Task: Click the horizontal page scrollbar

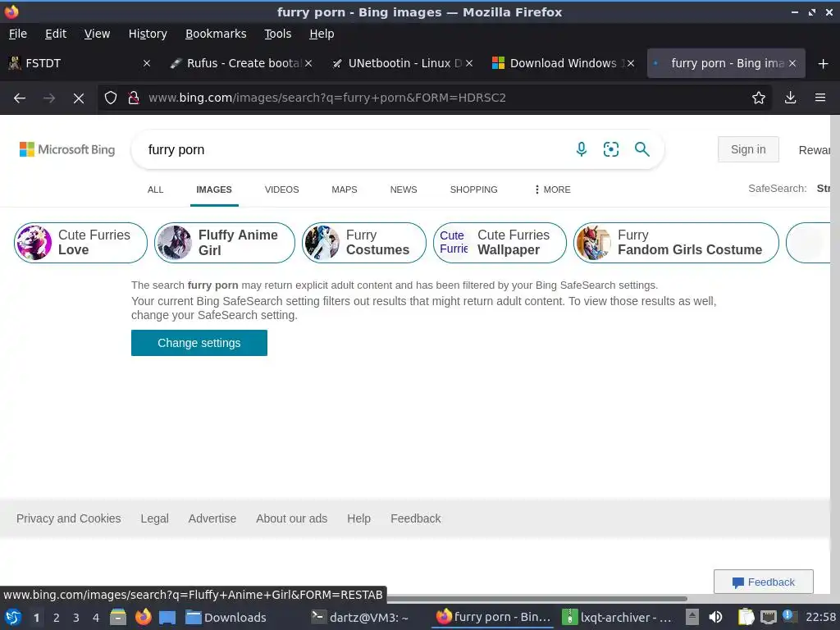Action: coord(536,598)
